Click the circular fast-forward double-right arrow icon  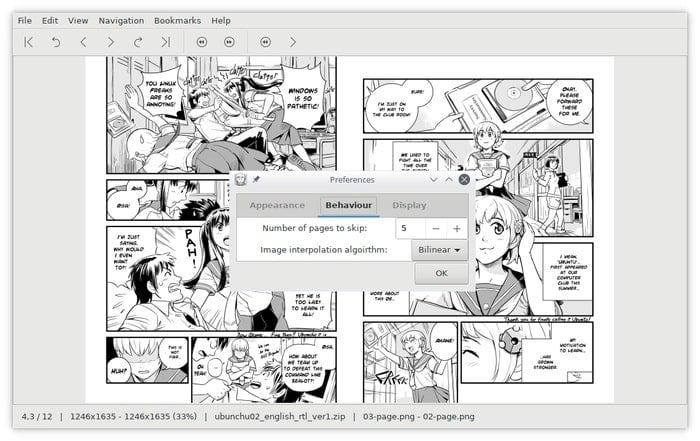coord(229,42)
